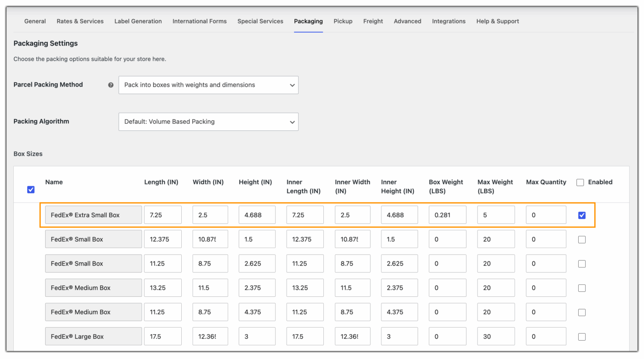
Task: Go to the Label Generation tab
Action: (x=138, y=21)
